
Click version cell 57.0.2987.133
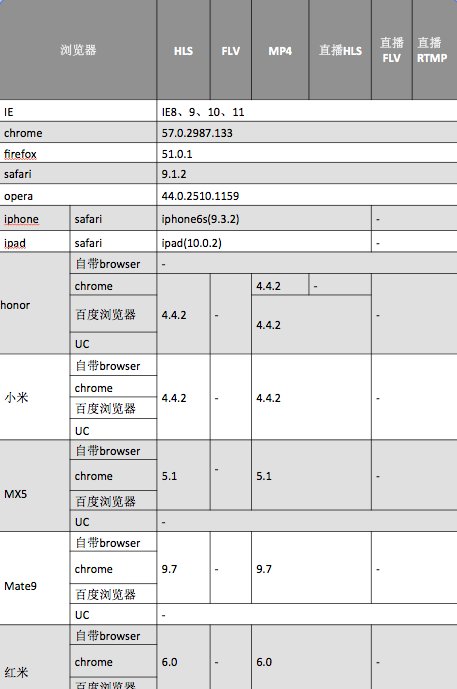tap(307, 133)
